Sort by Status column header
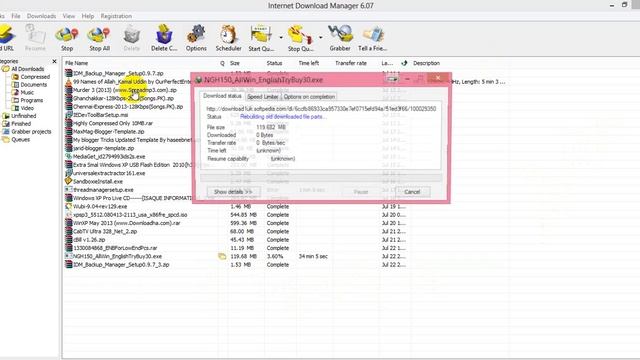Screen dimensions: 640x360 click(274, 63)
